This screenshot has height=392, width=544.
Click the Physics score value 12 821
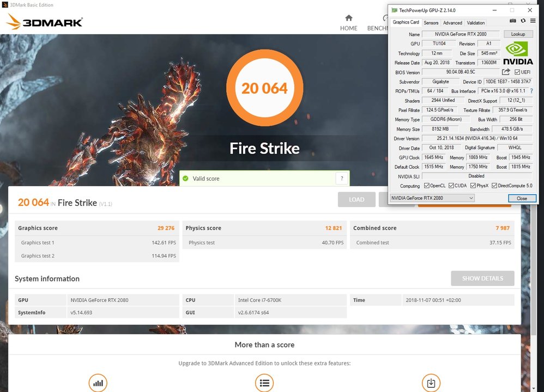click(x=334, y=228)
